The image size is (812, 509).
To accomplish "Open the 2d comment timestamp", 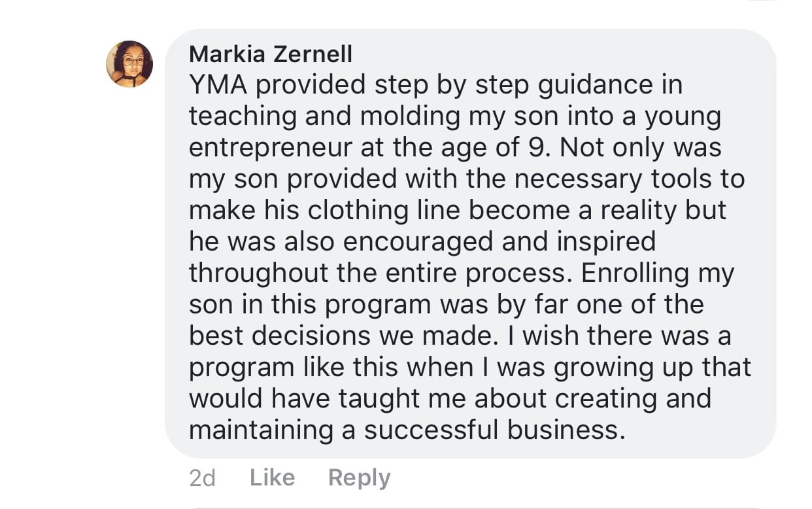I will tap(202, 478).
